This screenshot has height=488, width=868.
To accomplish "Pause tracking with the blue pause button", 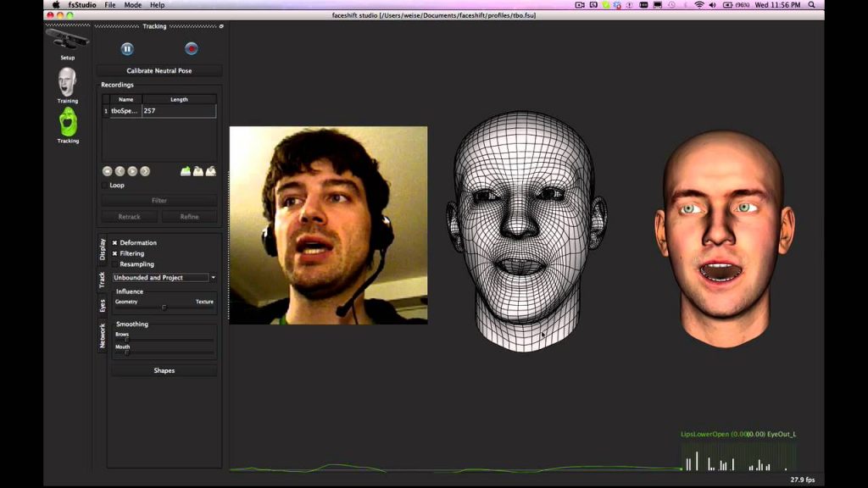I will click(x=127, y=49).
